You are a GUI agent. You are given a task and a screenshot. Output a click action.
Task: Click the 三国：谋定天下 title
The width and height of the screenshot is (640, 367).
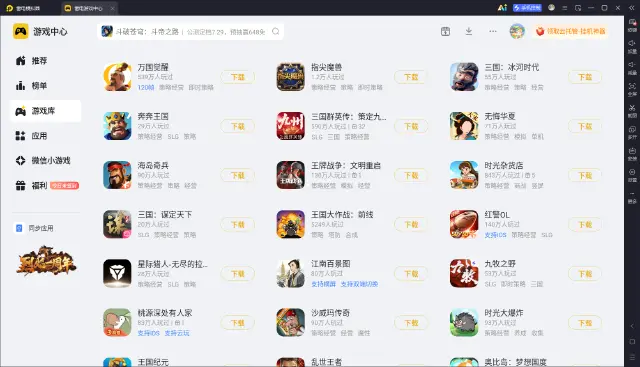(164, 214)
